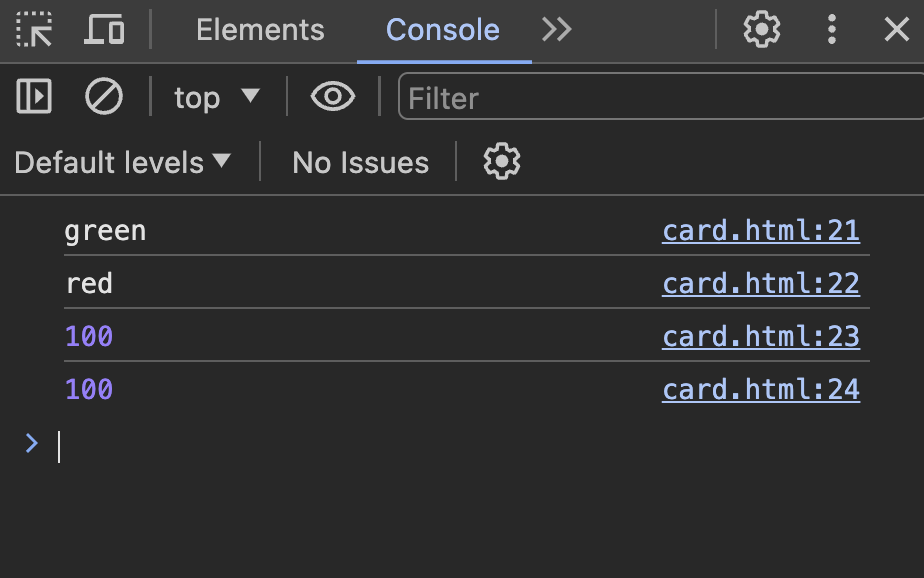Open the card.html:21 source link
Image resolution: width=924 pixels, height=578 pixels.
click(760, 231)
